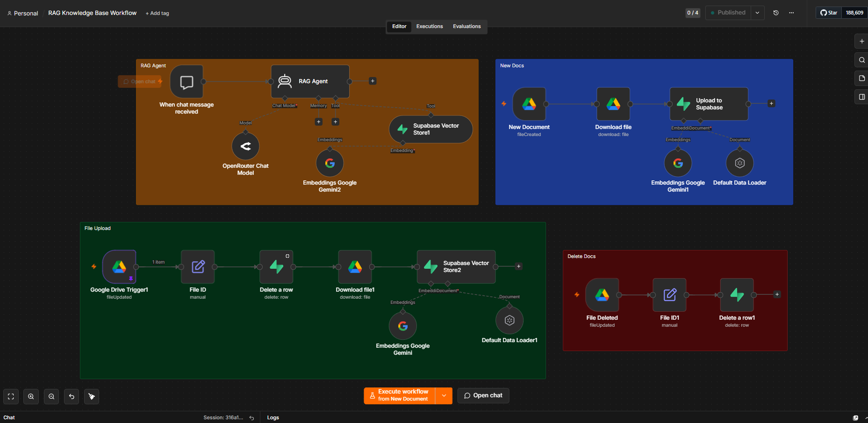Select the Default Data Loader node
The height and width of the screenshot is (423, 868).
pyautogui.click(x=739, y=163)
